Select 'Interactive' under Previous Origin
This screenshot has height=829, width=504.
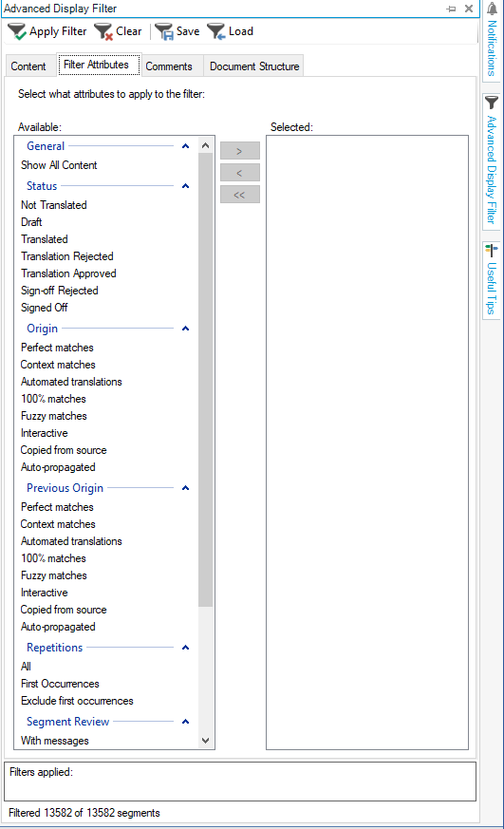45,593
